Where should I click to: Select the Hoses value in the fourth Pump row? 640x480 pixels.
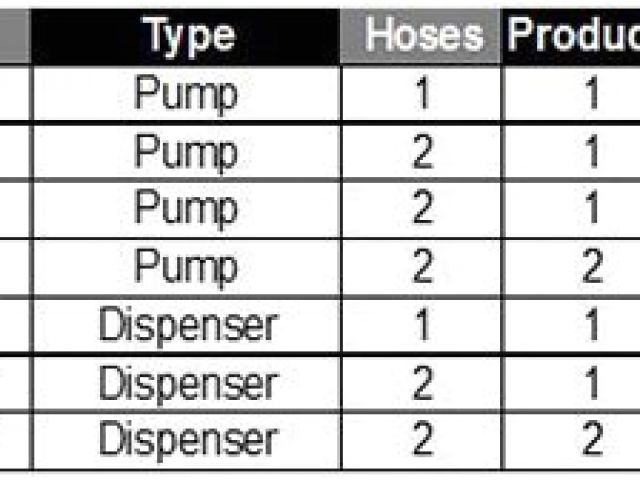tap(423, 267)
